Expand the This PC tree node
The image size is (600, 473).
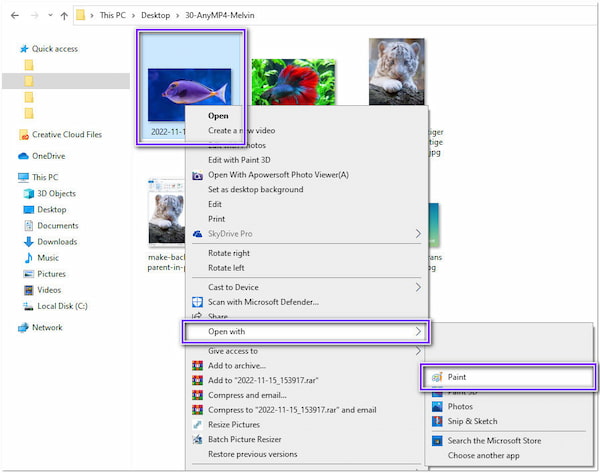coord(9,177)
